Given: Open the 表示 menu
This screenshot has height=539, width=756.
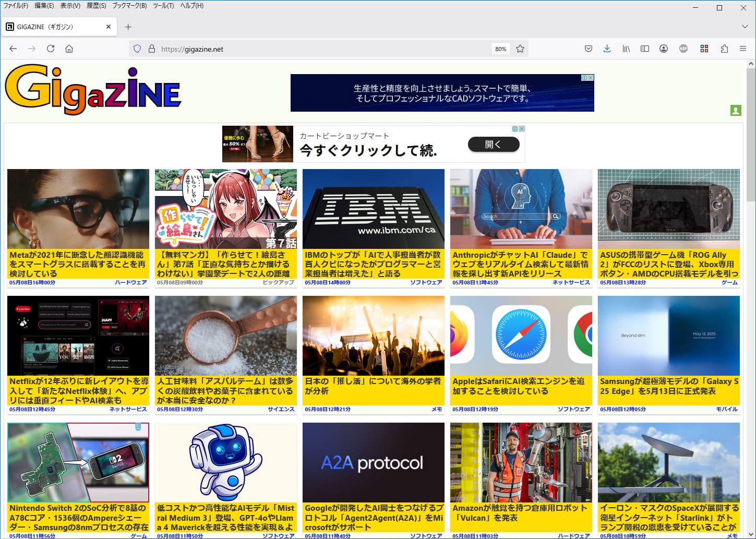Looking at the screenshot, I should pyautogui.click(x=70, y=6).
